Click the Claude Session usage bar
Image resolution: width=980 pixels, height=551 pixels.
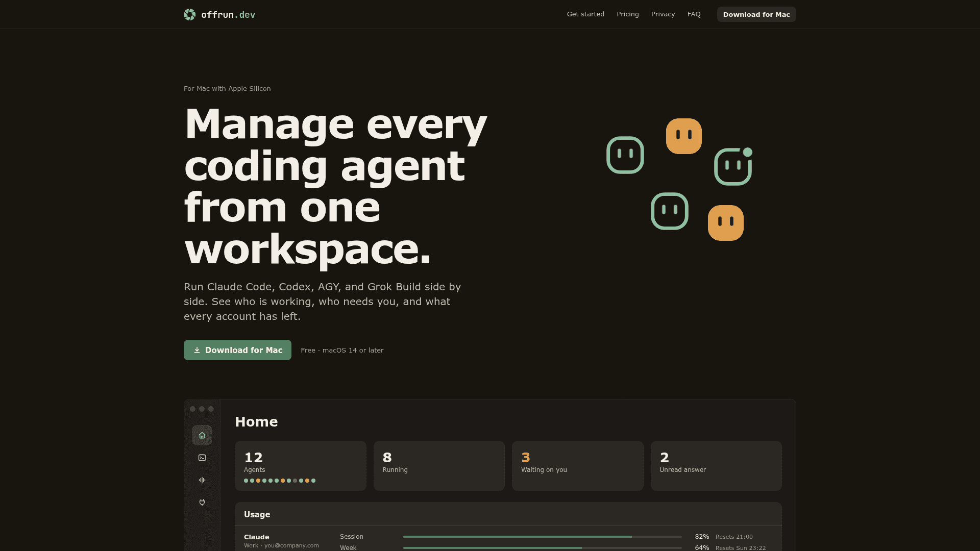(543, 537)
